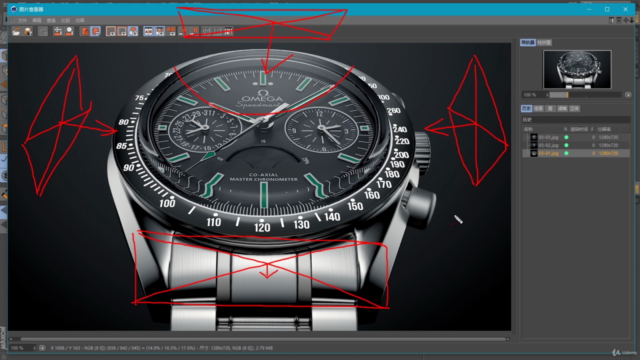The width and height of the screenshot is (640, 360).
Task: Switch to the 柱状图 histogram tab
Action: click(544, 42)
